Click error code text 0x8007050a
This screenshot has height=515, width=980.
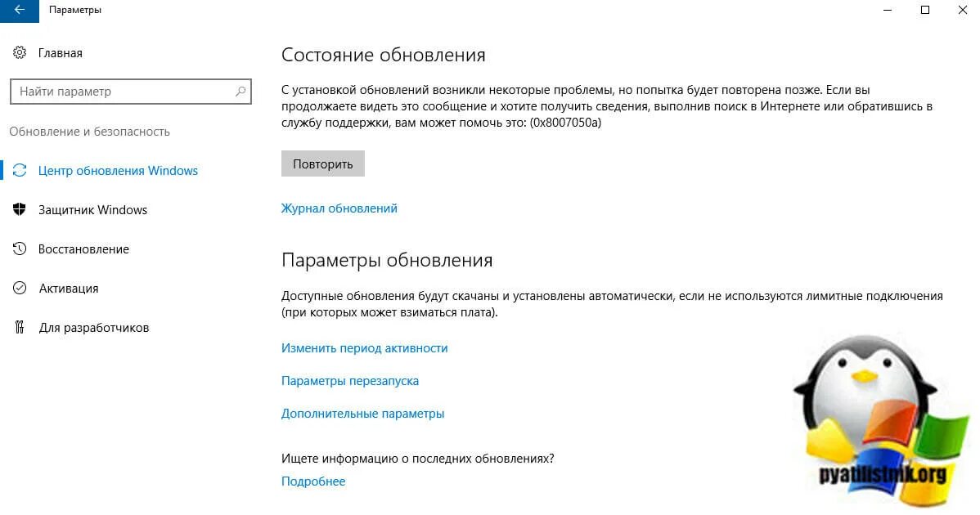(565, 123)
